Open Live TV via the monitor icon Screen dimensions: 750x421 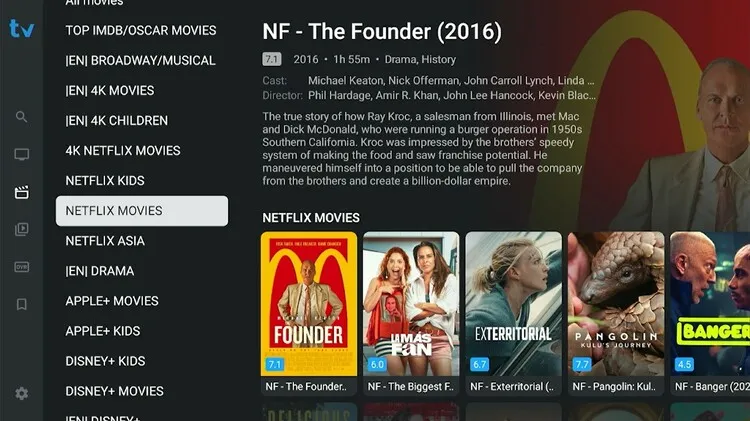22,155
